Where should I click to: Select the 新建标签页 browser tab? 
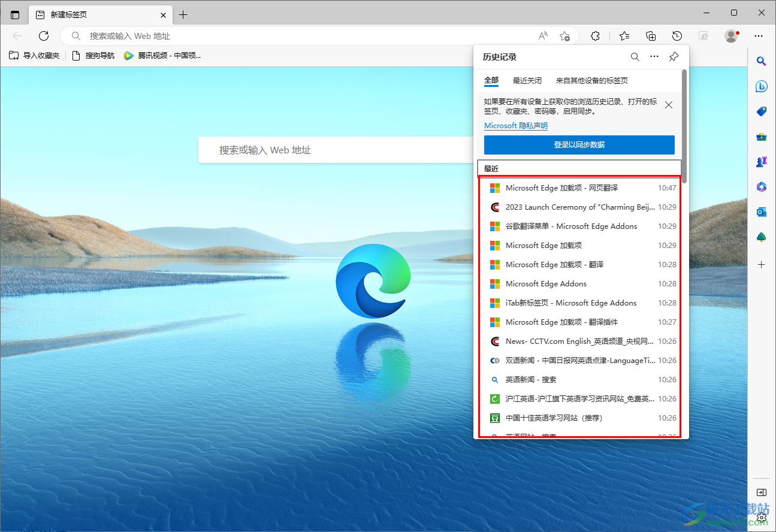point(100,15)
